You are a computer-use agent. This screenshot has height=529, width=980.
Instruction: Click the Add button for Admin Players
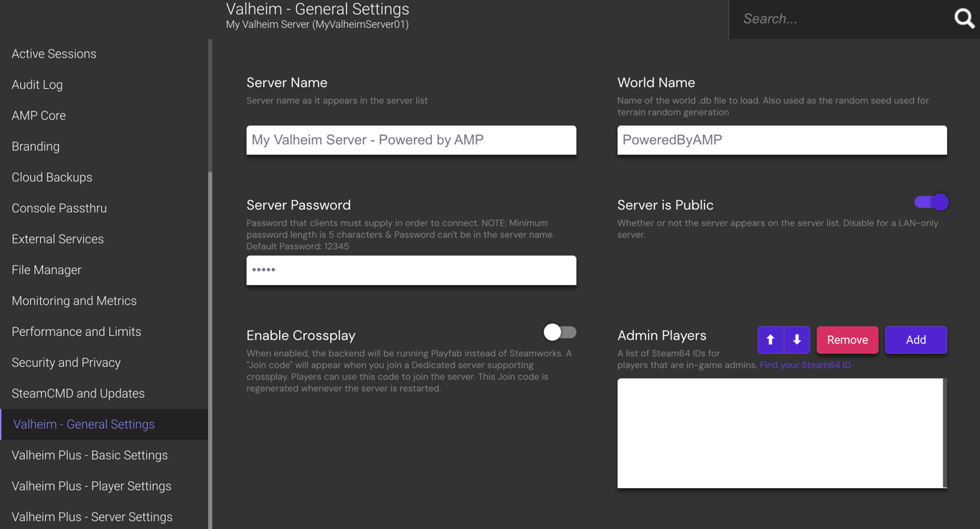click(916, 340)
